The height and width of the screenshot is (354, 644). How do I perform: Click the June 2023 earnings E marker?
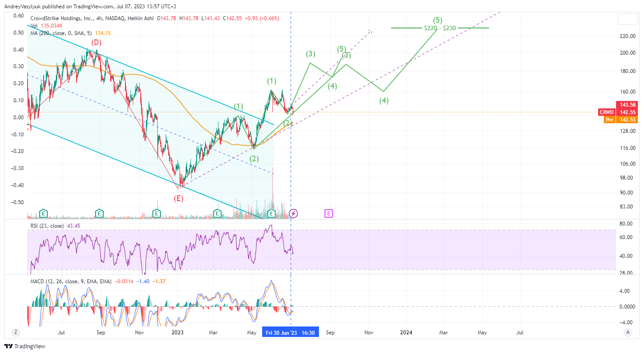coord(272,213)
